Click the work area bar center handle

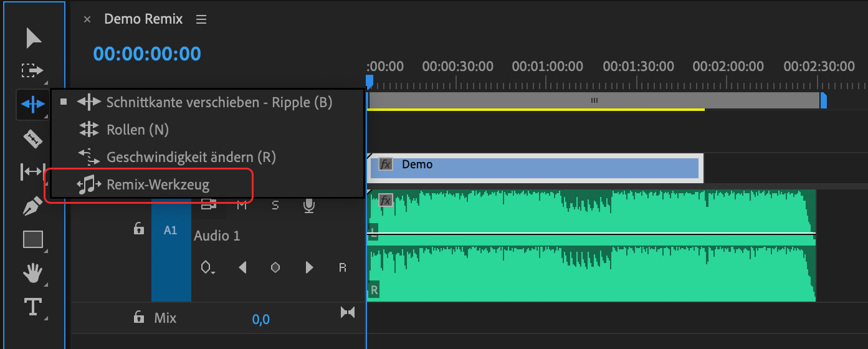coord(594,100)
